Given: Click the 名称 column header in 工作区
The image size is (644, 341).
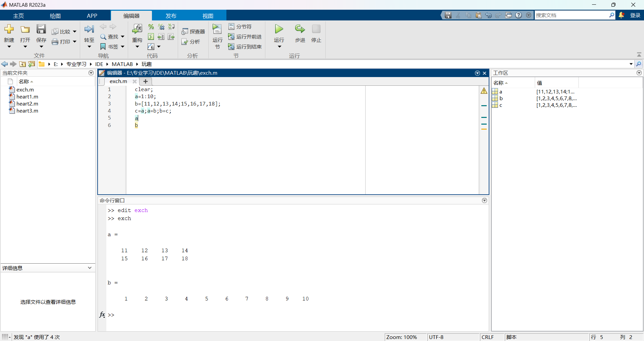Looking at the screenshot, I should [x=513, y=83].
